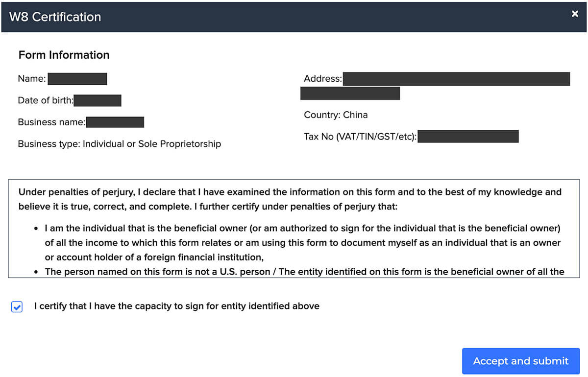The height and width of the screenshot is (377, 588).
Task: Click the redacted Address second line
Action: pyautogui.click(x=350, y=94)
